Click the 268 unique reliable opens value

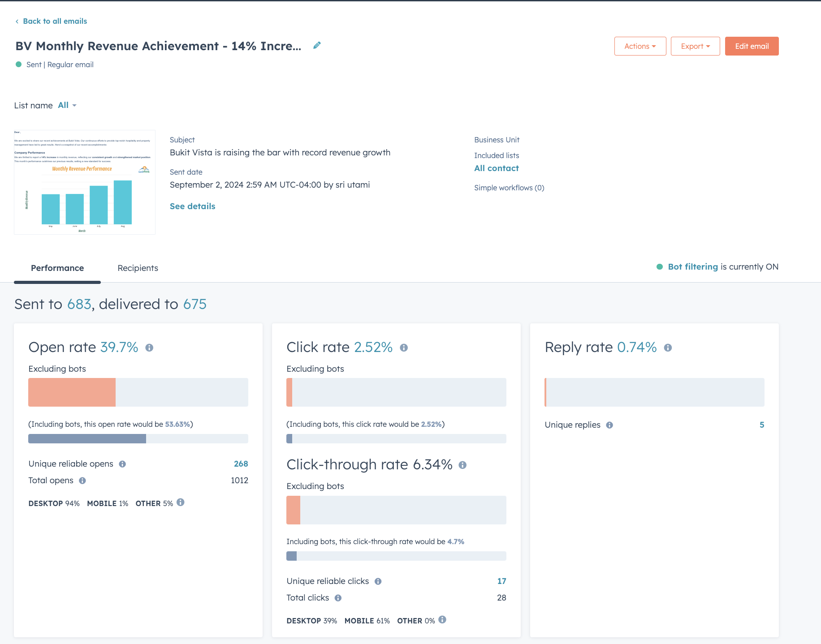(x=241, y=464)
